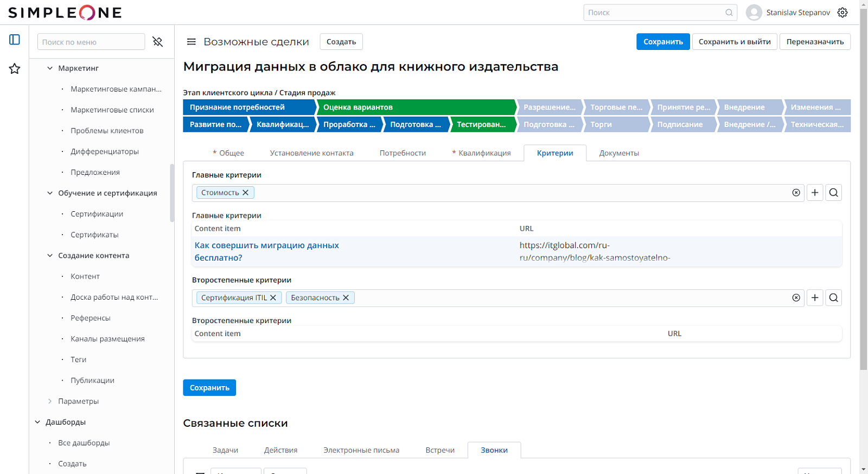Open Маркетинговые списки menu item
Screen dimensions: 868x474
point(112,110)
